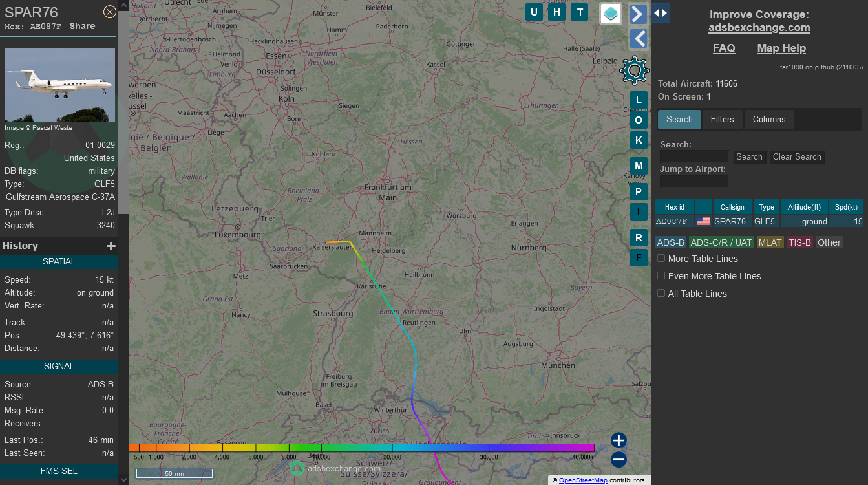Click the right arrow sidebar button

[x=639, y=14]
